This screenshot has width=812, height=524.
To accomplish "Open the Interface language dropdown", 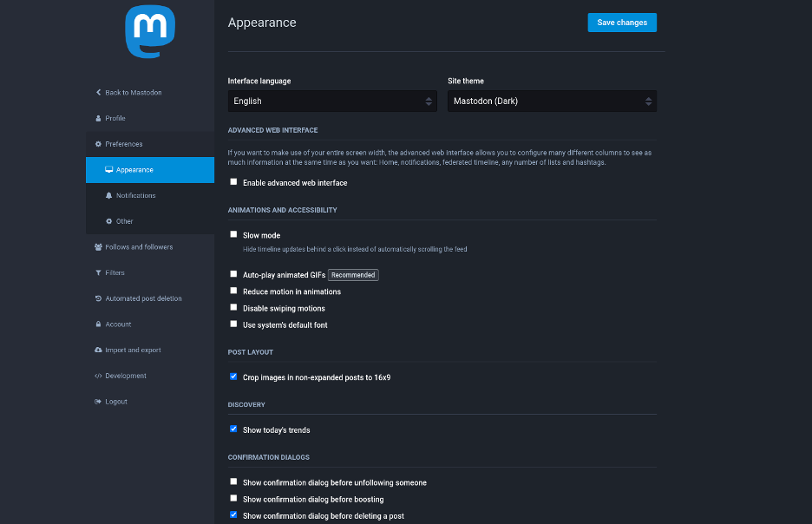I will click(x=332, y=102).
